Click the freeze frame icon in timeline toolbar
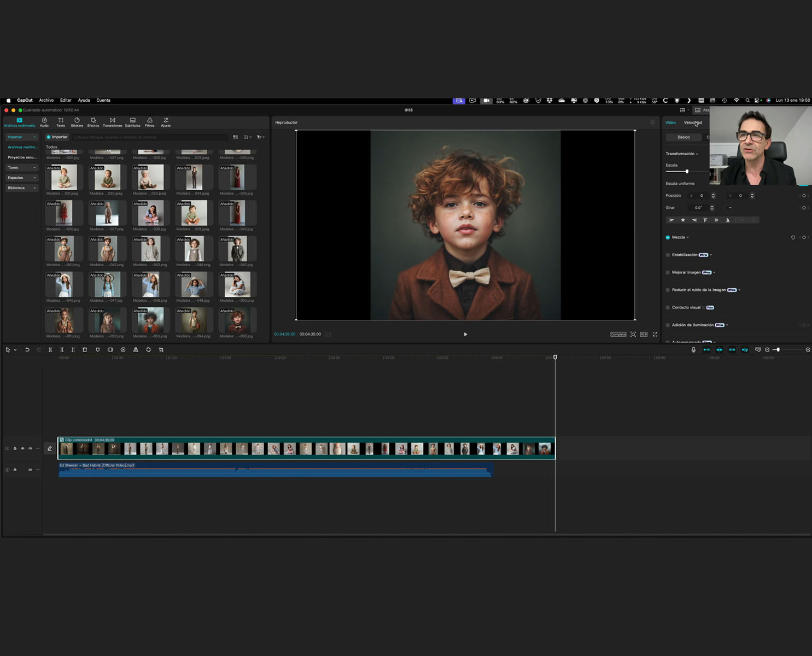The image size is (812, 656). pos(110,350)
